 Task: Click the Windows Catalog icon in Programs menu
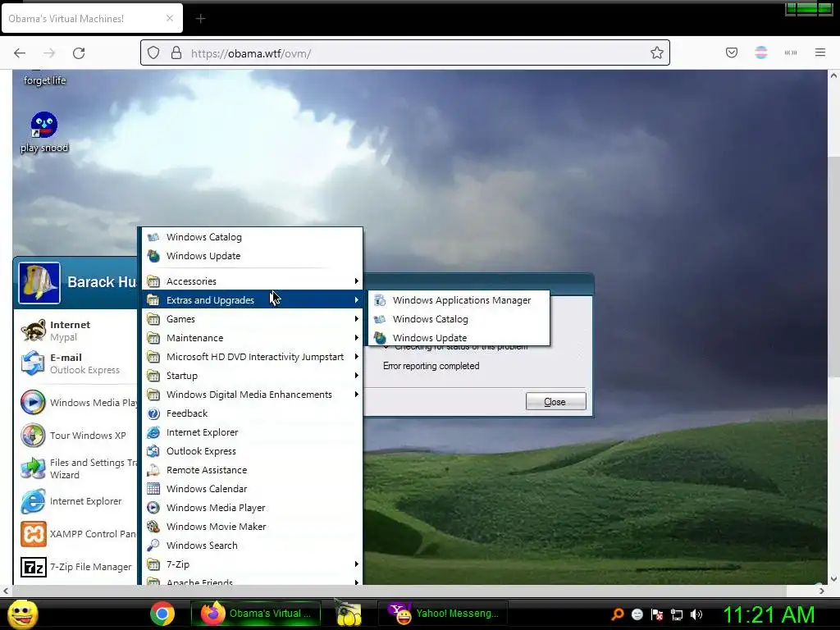tap(153, 237)
